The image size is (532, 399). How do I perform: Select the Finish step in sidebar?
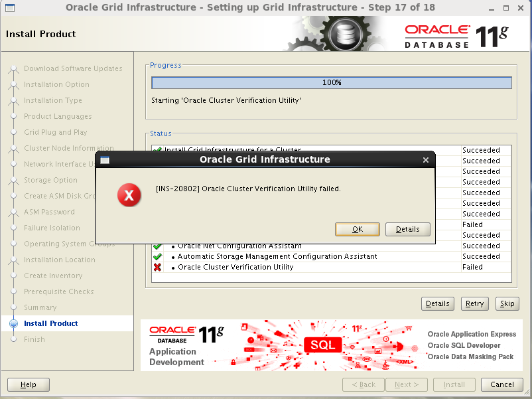[34, 339]
